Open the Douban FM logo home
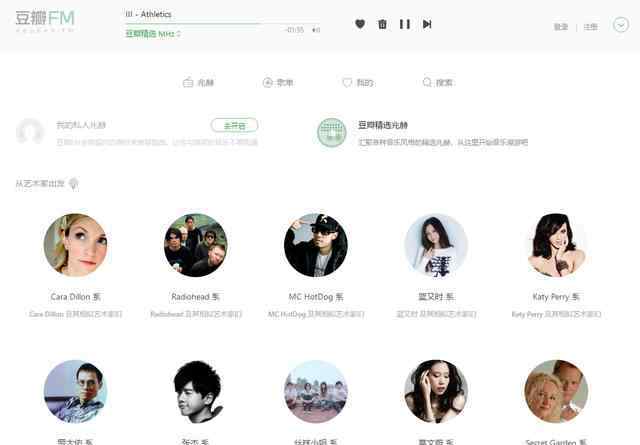The image size is (640, 445). click(x=45, y=21)
